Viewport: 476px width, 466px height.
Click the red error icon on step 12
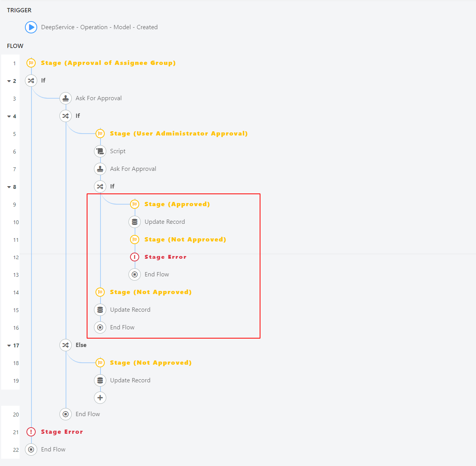tap(135, 257)
